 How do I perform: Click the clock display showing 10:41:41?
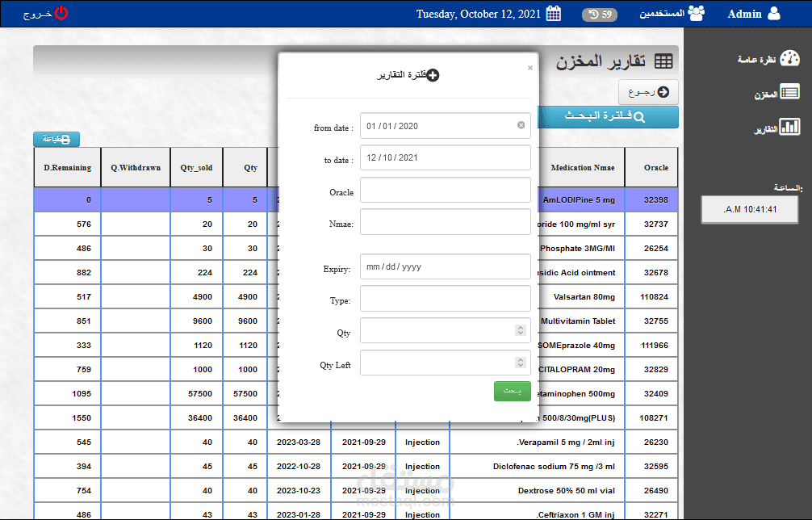point(750,209)
